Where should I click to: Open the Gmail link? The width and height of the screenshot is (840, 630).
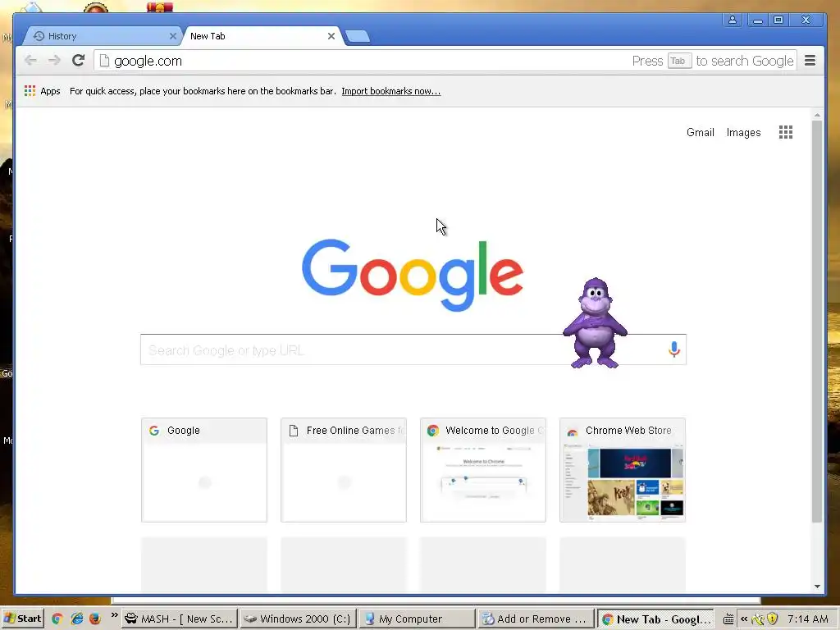coord(701,132)
